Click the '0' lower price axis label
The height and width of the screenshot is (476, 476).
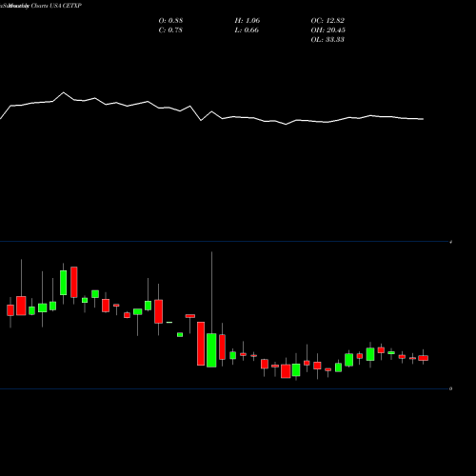[451, 388]
